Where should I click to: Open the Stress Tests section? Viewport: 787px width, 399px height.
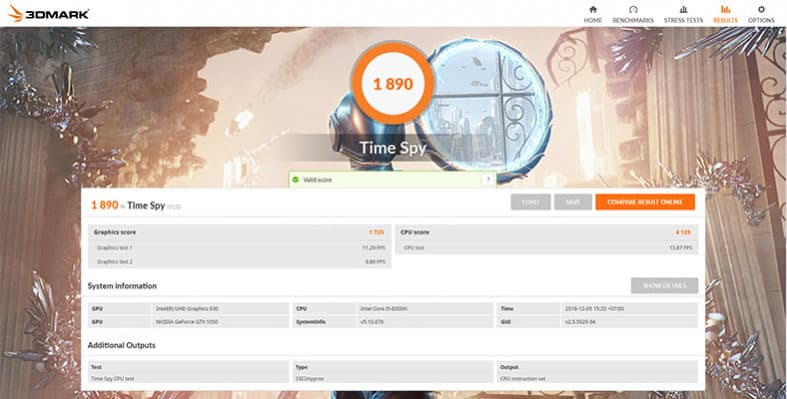coord(683,14)
